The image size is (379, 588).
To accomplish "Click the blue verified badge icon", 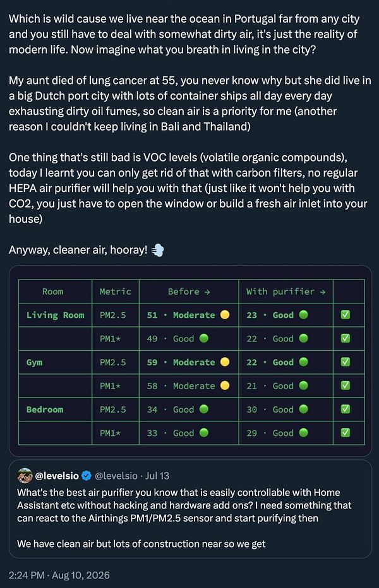I will tap(87, 476).
